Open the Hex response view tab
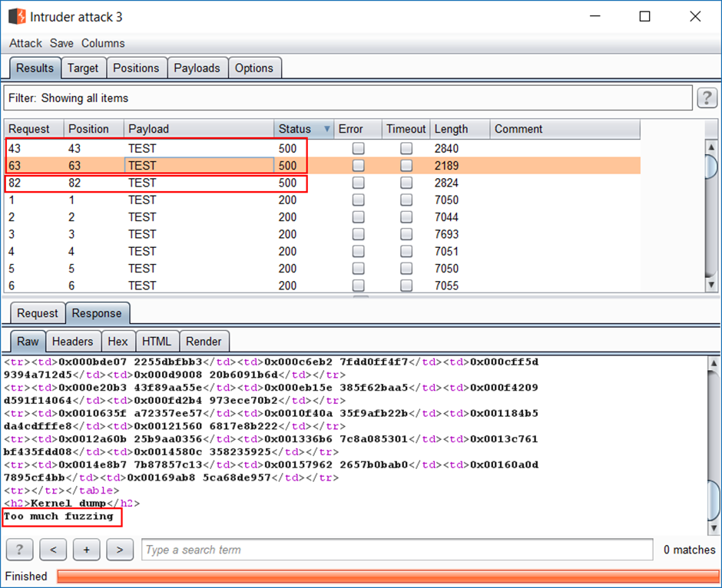The width and height of the screenshot is (722, 588). [x=118, y=342]
